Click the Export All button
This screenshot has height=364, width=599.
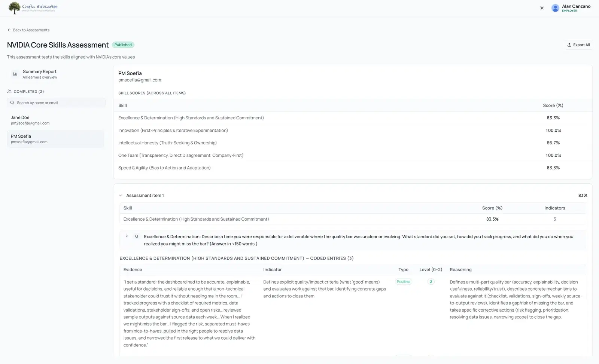578,45
